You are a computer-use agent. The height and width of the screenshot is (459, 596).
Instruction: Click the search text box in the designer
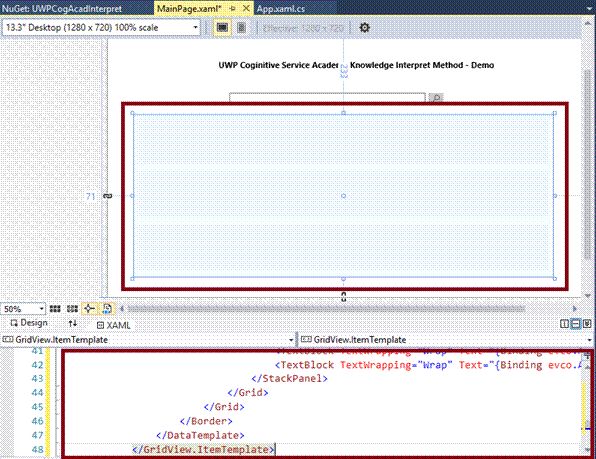point(327,97)
